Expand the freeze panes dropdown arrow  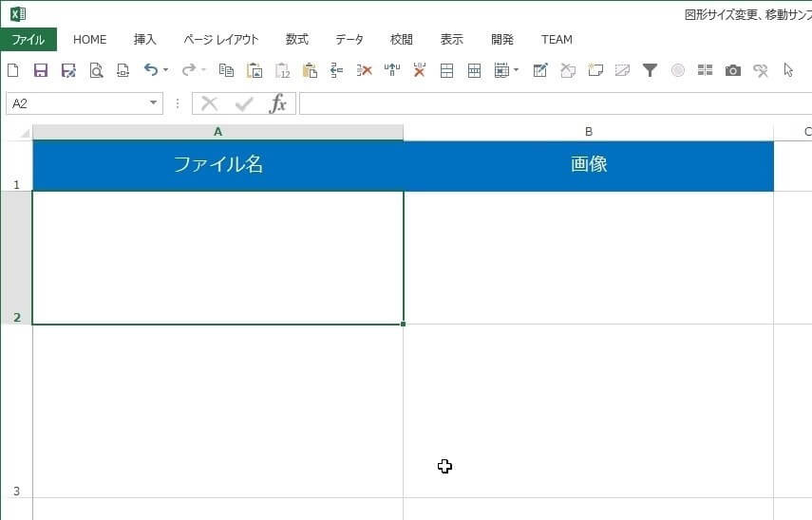[516, 70]
